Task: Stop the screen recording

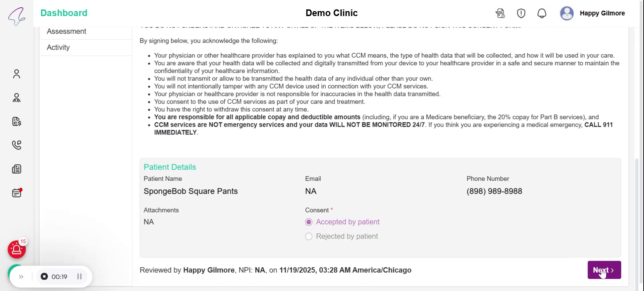Action: pyautogui.click(x=44, y=277)
